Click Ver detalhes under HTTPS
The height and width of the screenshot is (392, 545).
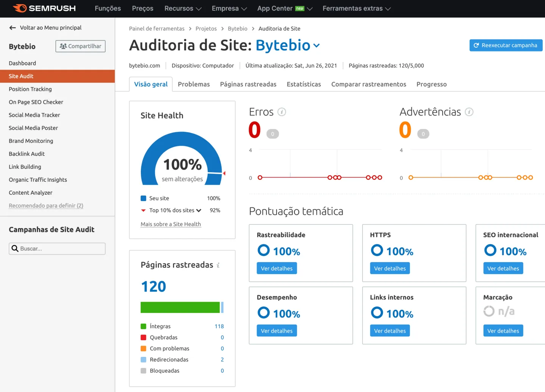pos(390,268)
